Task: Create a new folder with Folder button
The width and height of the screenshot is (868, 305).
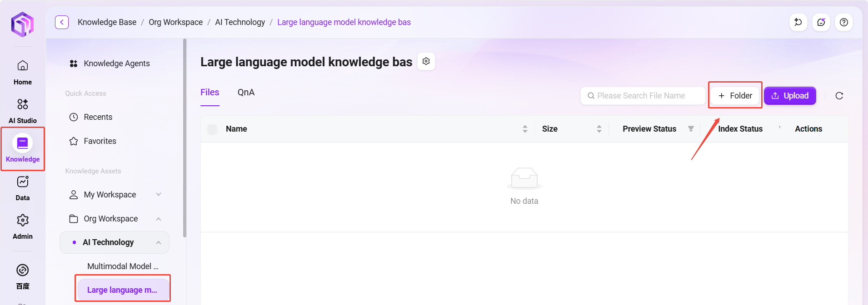Action: (735, 96)
